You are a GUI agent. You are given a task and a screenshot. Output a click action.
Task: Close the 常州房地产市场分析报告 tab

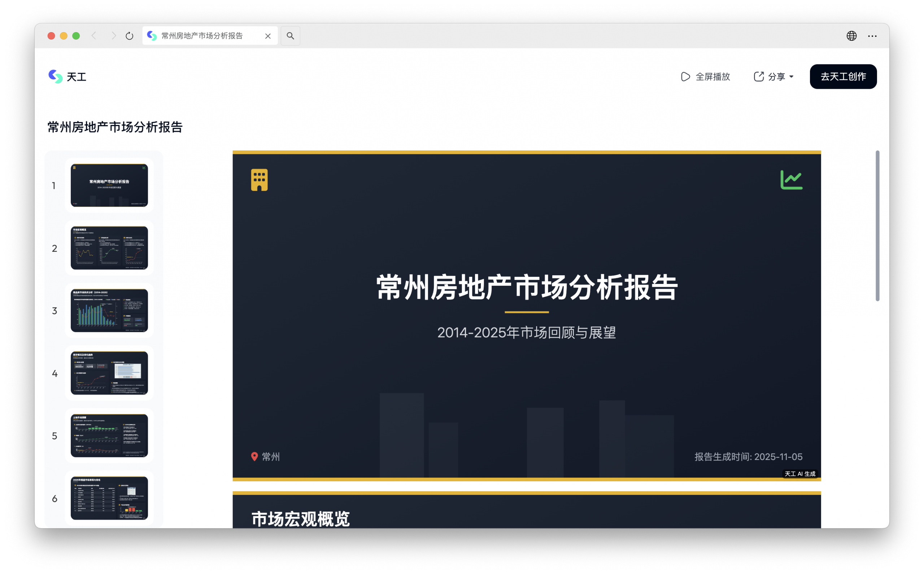coord(268,35)
